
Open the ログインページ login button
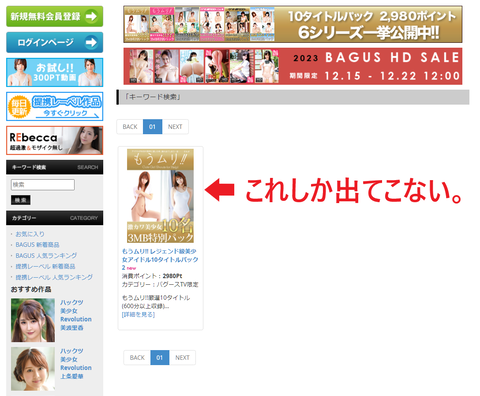(54, 42)
